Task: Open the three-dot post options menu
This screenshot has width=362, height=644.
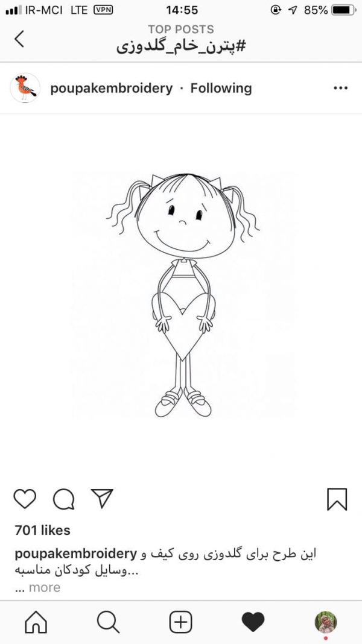Action: (x=341, y=88)
